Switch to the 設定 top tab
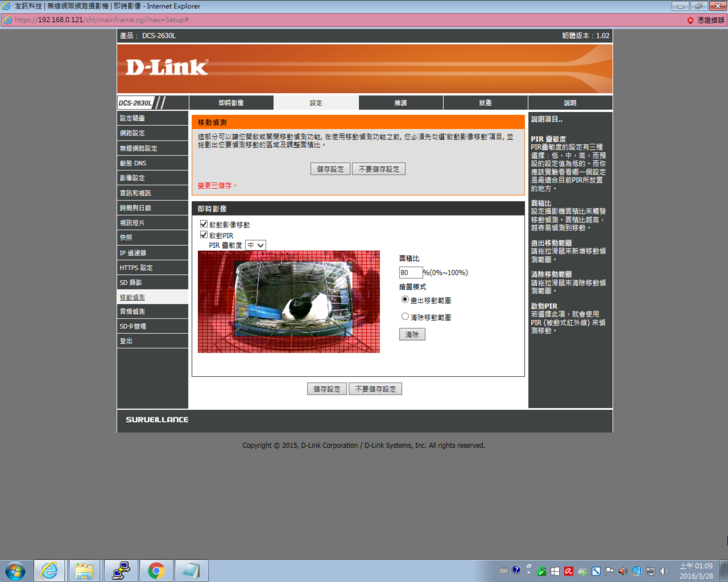The image size is (728, 582). [316, 103]
